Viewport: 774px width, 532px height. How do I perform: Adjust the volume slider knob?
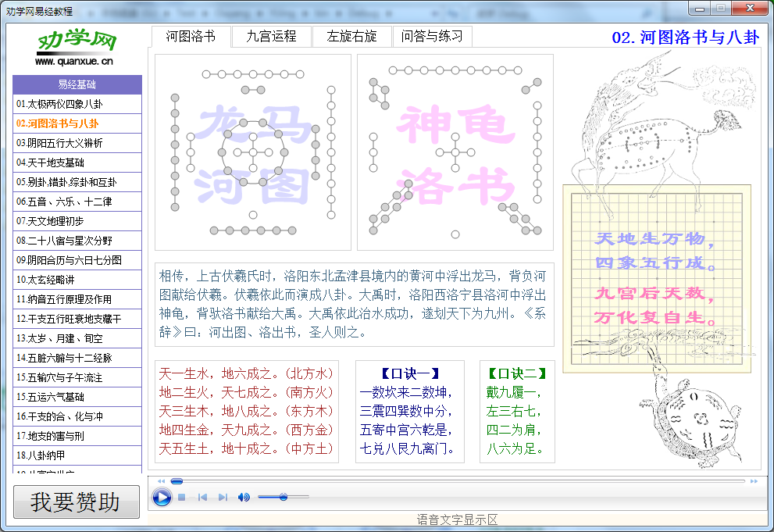pyautogui.click(x=284, y=496)
